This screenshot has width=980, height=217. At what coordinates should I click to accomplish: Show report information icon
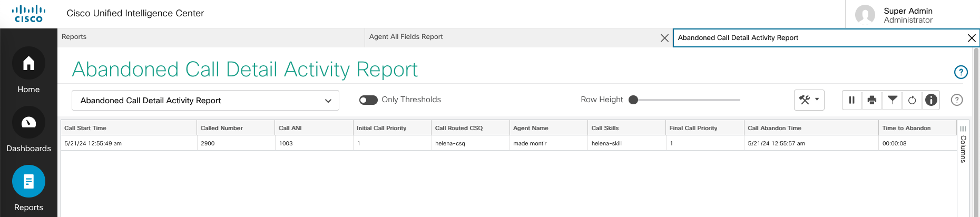(x=932, y=100)
